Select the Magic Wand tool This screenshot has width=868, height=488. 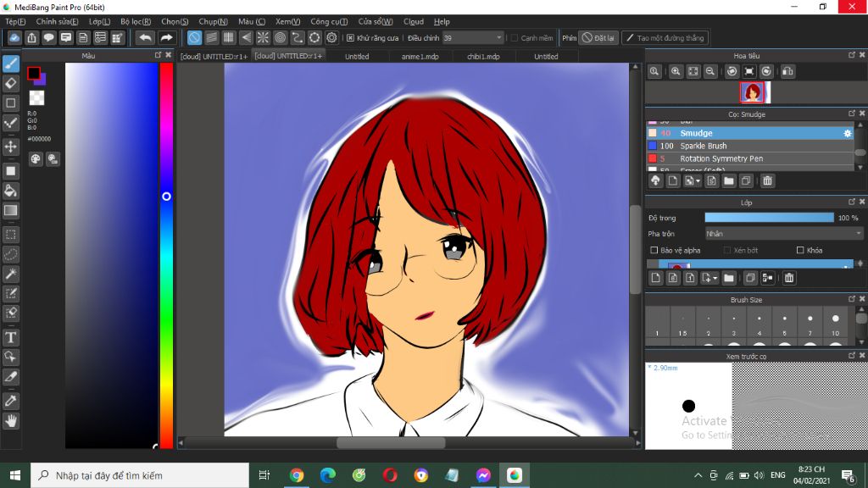[11, 274]
